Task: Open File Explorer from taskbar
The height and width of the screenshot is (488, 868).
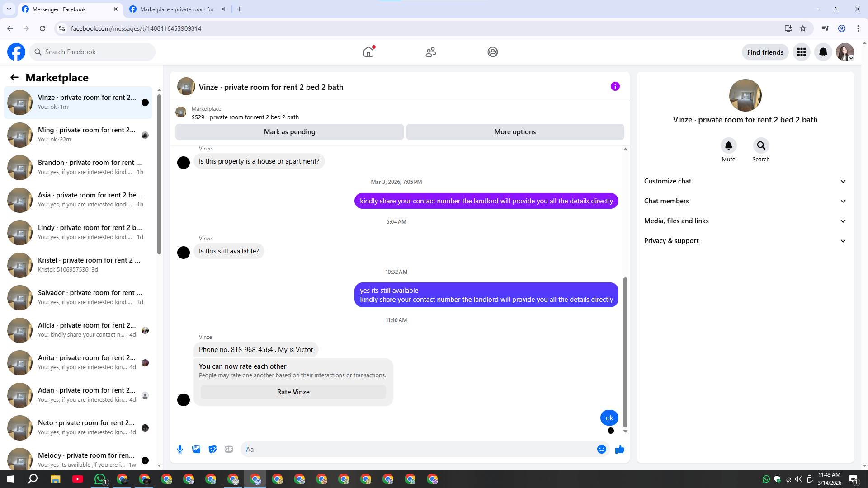Action: click(56, 479)
